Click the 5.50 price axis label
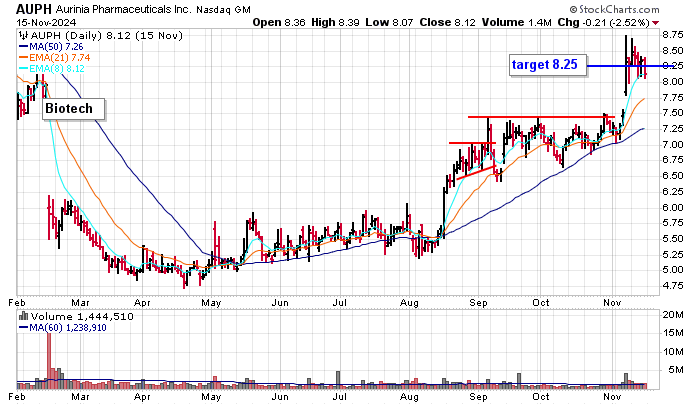Image resolution: width=700 pixels, height=405 pixels. 673,239
